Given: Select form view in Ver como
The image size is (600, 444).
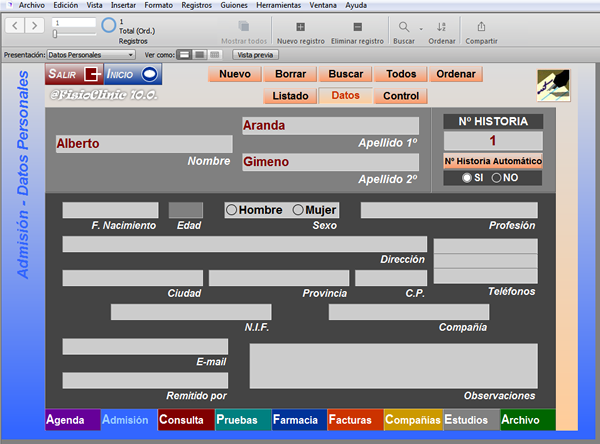Looking at the screenshot, I should (x=184, y=55).
